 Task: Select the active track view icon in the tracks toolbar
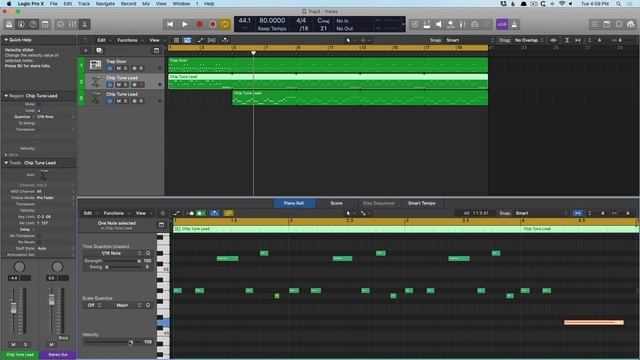(187, 40)
